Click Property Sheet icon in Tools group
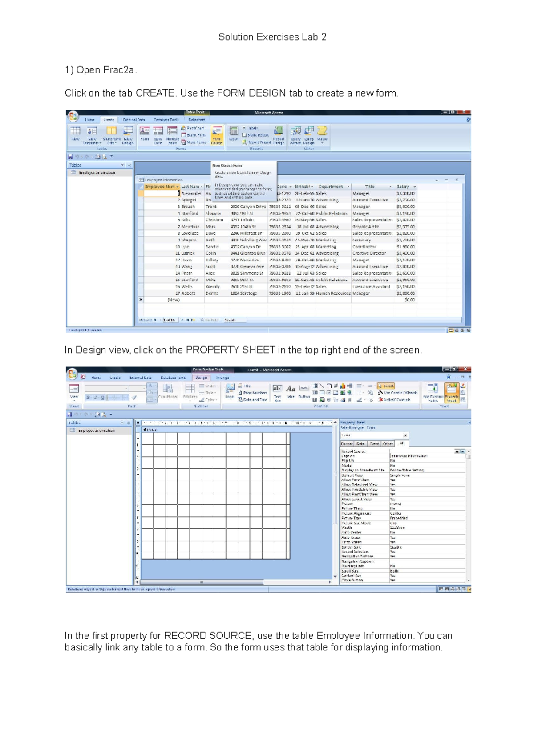The image size is (534, 756). [x=451, y=393]
